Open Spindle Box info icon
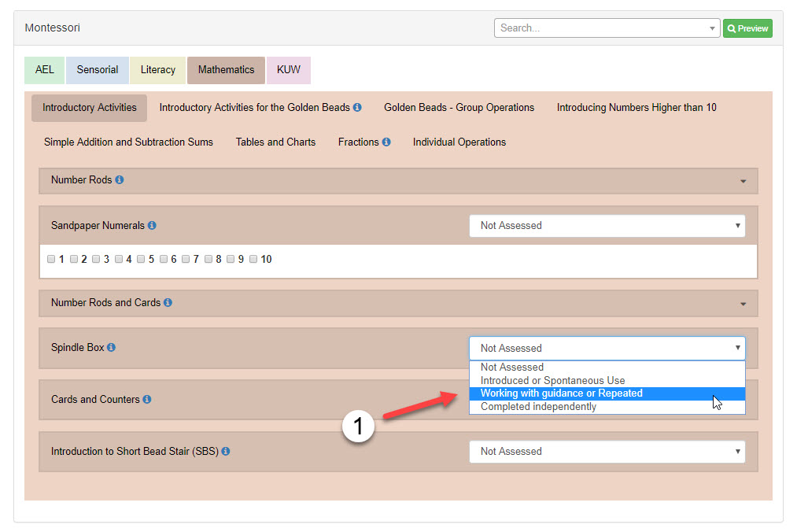The width and height of the screenshot is (797, 532). [x=111, y=347]
